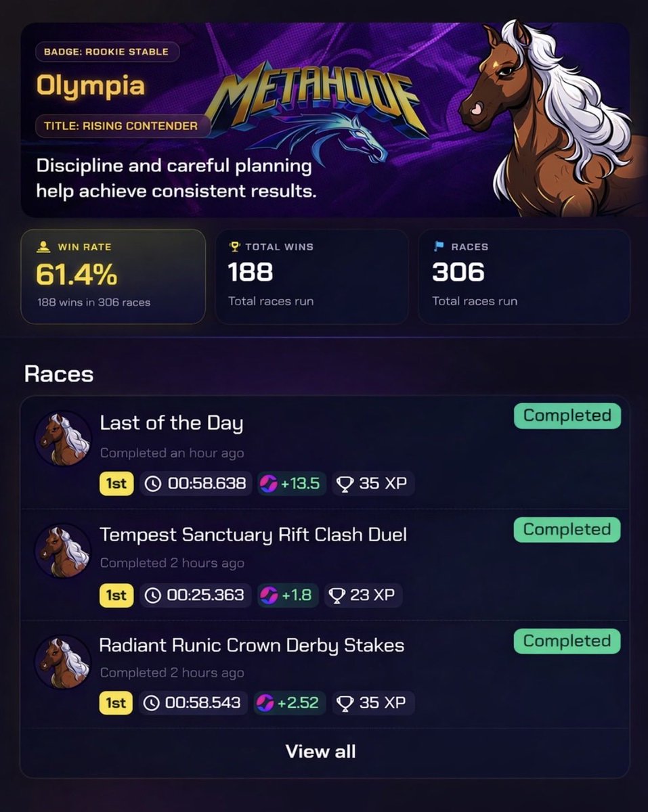This screenshot has width=648, height=812.
Task: Click the token icon beside +2.52
Action: (x=264, y=703)
